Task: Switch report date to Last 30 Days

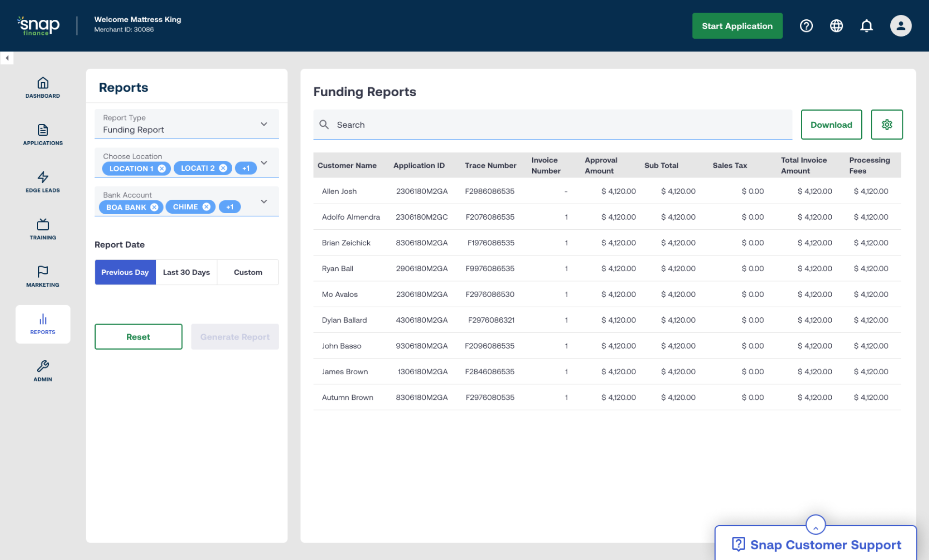Action: tap(186, 272)
